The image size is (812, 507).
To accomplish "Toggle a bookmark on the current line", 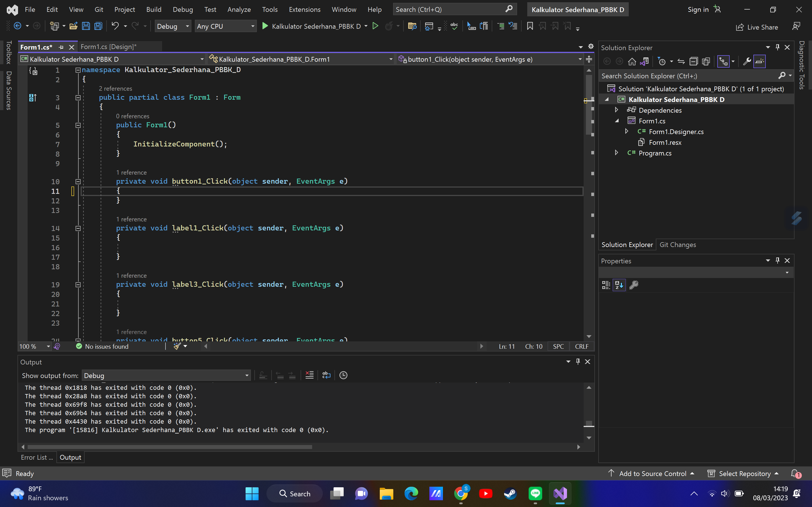I will tap(530, 26).
